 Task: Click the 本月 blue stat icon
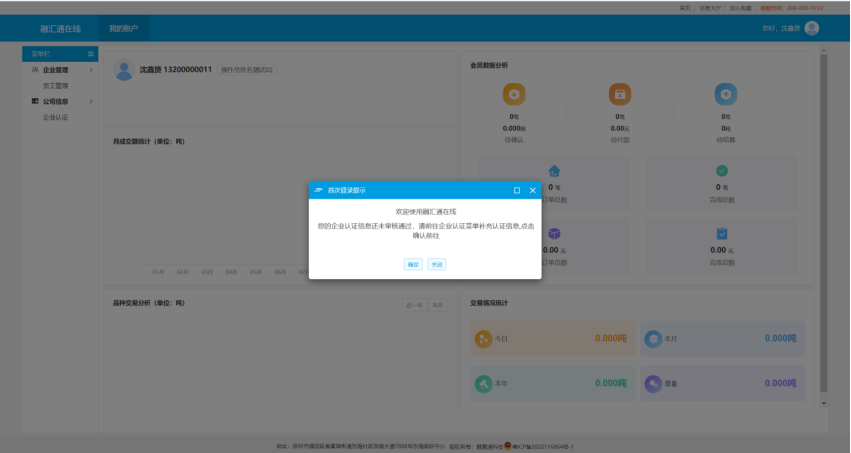click(653, 339)
